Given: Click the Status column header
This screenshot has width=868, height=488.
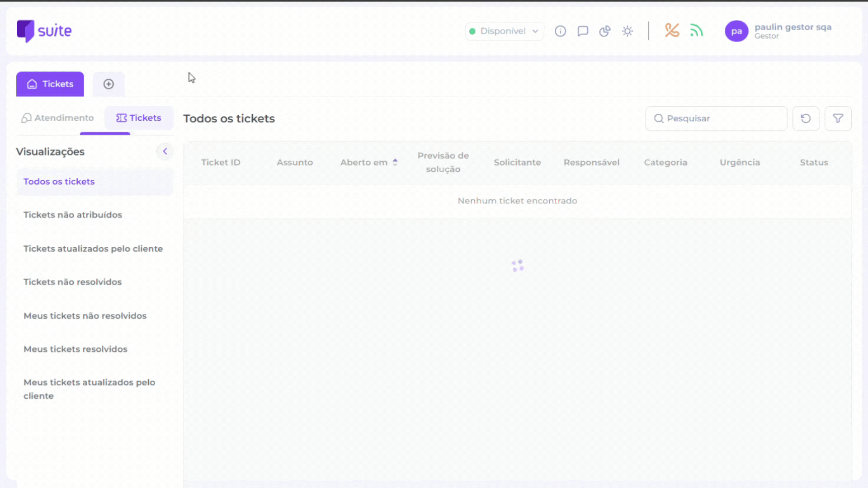Looking at the screenshot, I should 814,163.
